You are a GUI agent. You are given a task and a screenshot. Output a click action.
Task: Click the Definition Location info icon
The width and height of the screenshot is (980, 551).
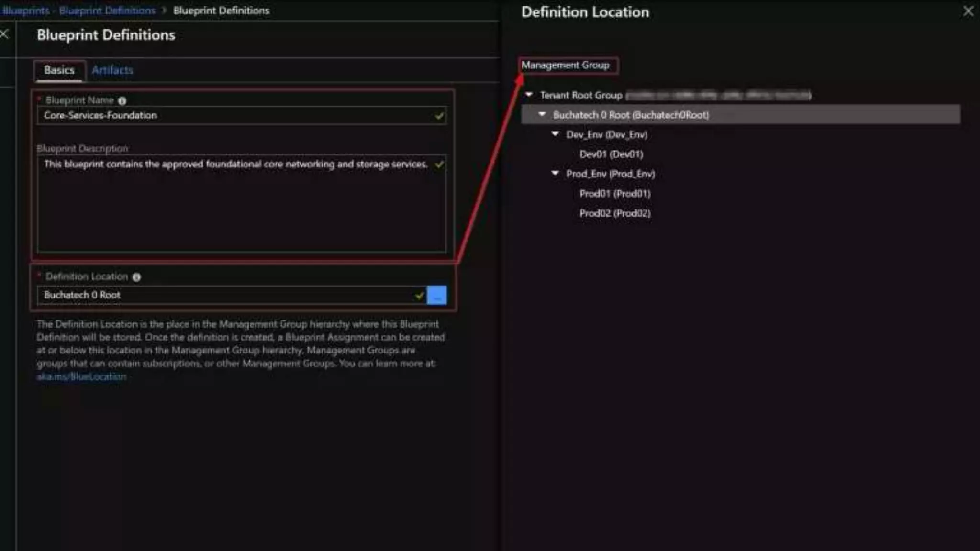point(136,277)
